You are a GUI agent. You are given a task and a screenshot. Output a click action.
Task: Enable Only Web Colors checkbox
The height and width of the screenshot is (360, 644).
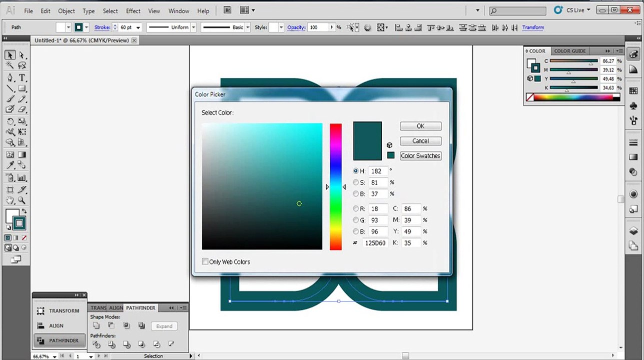(x=205, y=261)
